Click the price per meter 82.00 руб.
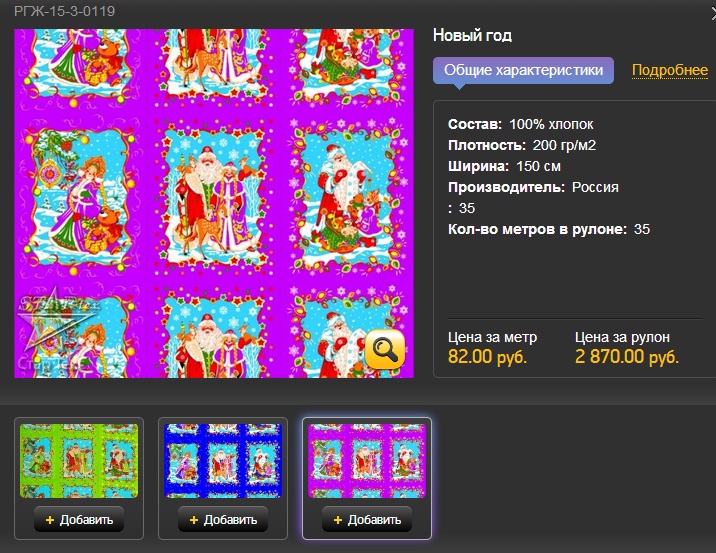Image resolution: width=716 pixels, height=553 pixels. click(487, 357)
